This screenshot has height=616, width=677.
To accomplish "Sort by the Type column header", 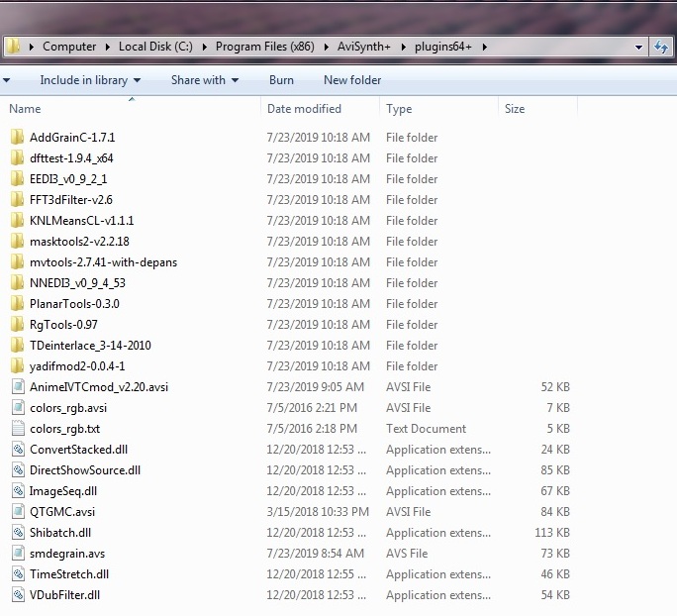I will pos(399,108).
